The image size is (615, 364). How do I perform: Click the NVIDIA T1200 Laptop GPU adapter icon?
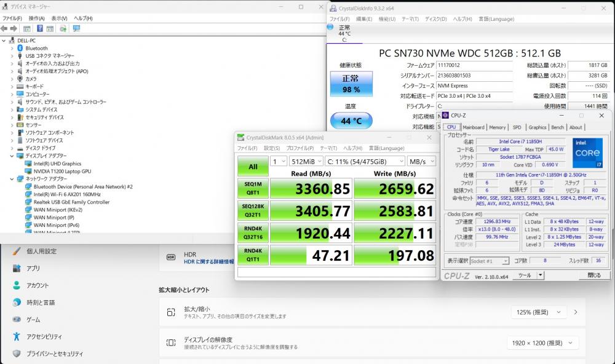[x=28, y=172]
